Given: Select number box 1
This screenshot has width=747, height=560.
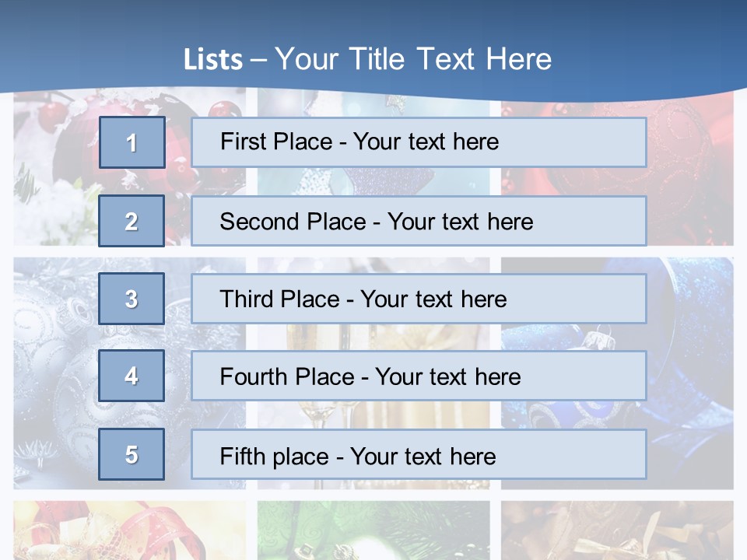Looking at the screenshot, I should pos(132,142).
